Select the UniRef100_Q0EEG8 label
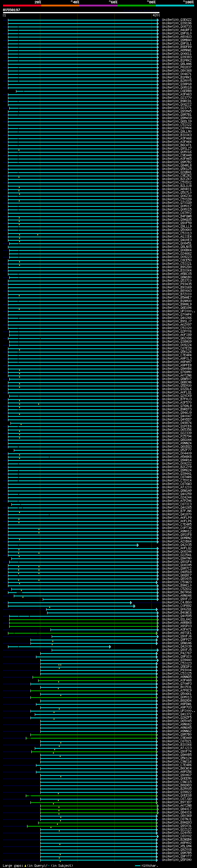Viewport: 197px width, 868px height. [x=176, y=796]
